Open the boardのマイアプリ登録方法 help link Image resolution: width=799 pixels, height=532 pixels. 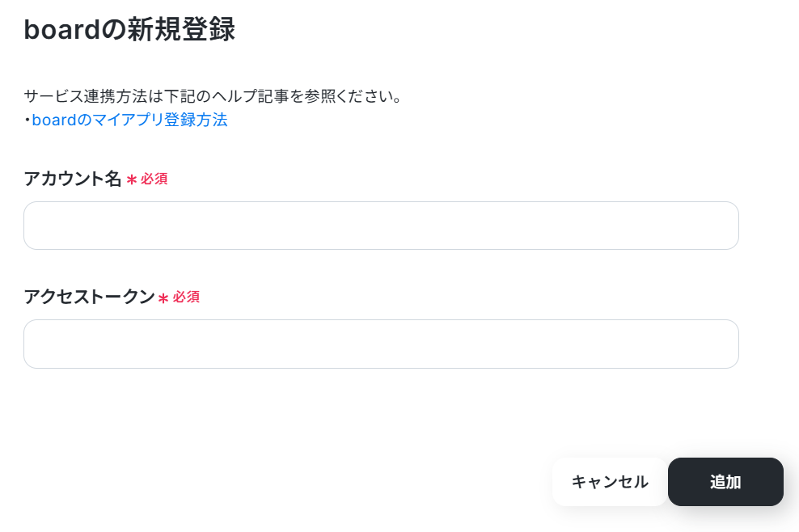click(x=129, y=120)
